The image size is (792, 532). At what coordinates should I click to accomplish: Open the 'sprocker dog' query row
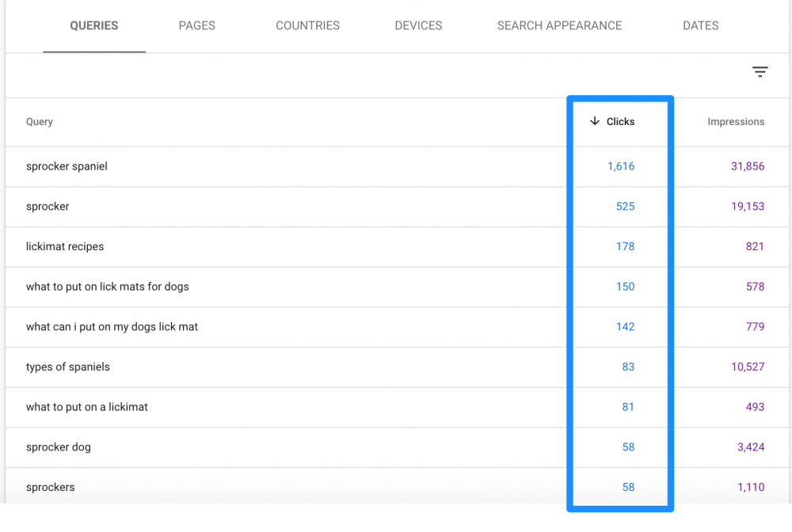[59, 447]
